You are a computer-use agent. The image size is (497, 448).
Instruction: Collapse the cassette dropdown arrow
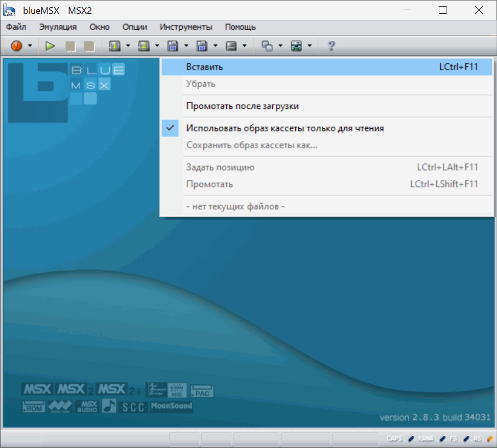click(x=244, y=46)
